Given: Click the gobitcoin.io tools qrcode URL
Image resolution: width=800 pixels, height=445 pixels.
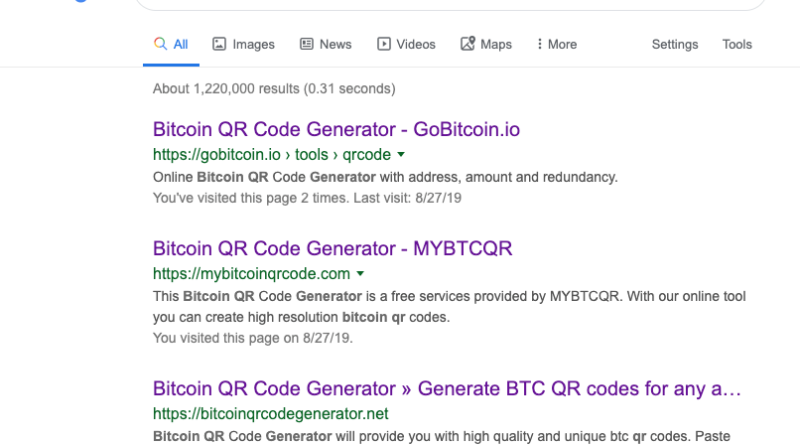Looking at the screenshot, I should tap(272, 155).
